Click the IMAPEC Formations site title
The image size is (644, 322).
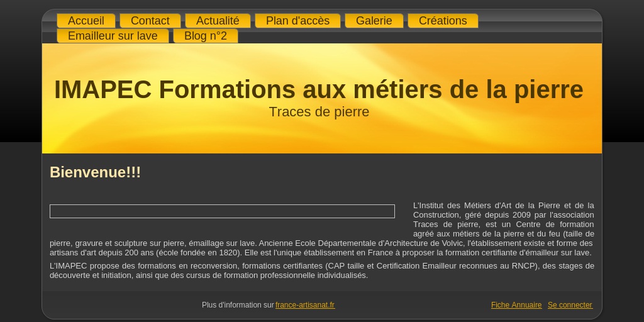[x=319, y=89]
